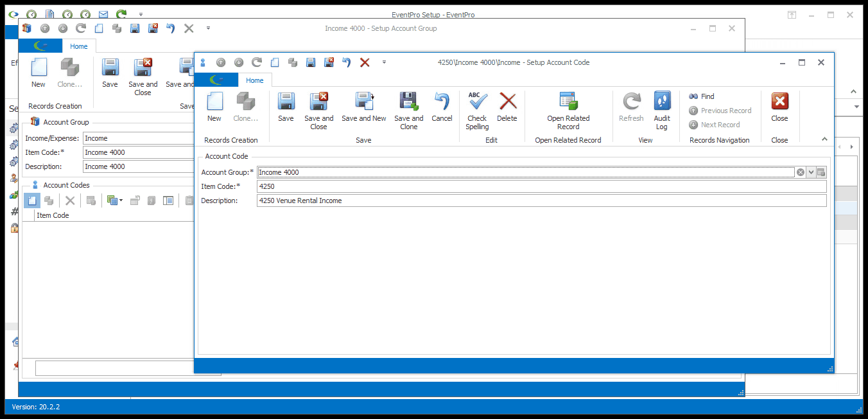Click the save icon in Account Code title bar
Screen dimensions: 868x419
point(311,62)
